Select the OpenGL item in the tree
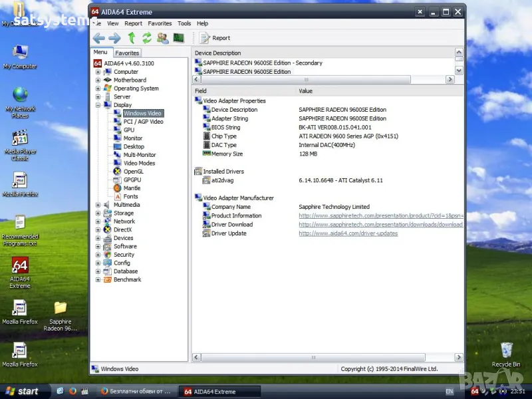This screenshot has height=399, width=532. click(133, 172)
